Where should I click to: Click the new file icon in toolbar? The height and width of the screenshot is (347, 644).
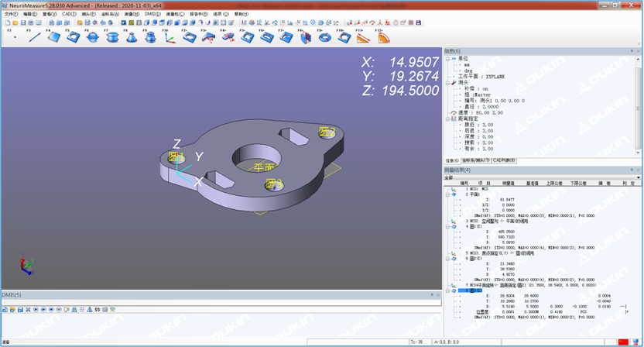coord(7,22)
